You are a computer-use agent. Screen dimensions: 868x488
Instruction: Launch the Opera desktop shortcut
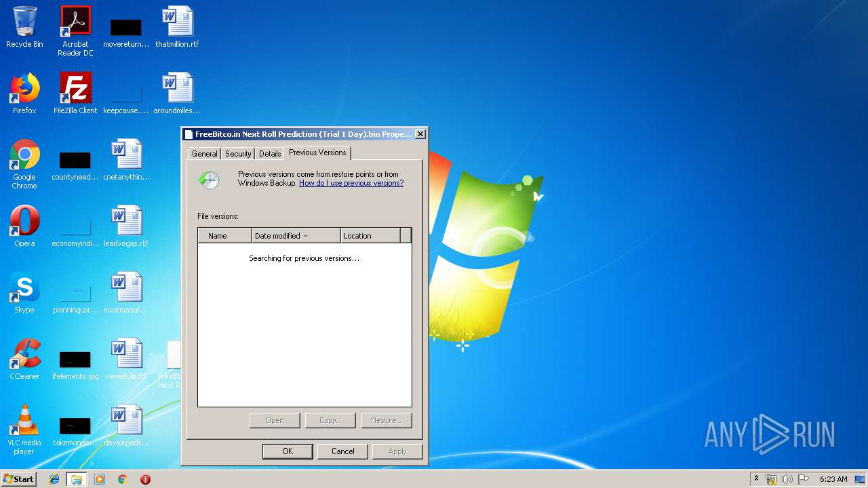[x=24, y=226]
